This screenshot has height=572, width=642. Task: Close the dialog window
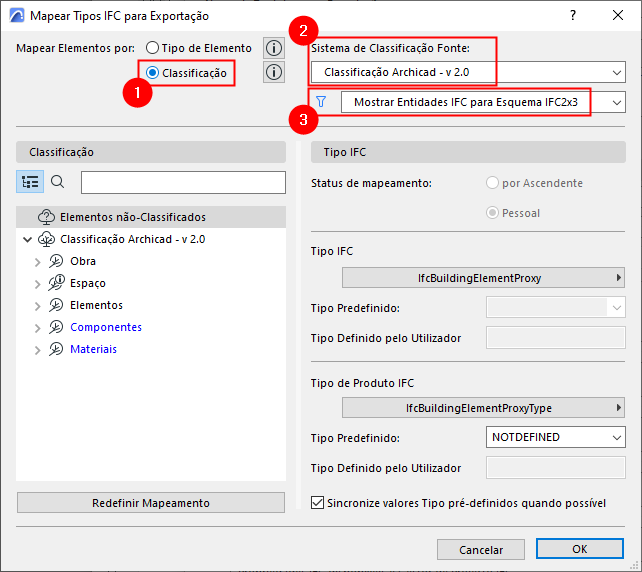pyautogui.click(x=618, y=16)
